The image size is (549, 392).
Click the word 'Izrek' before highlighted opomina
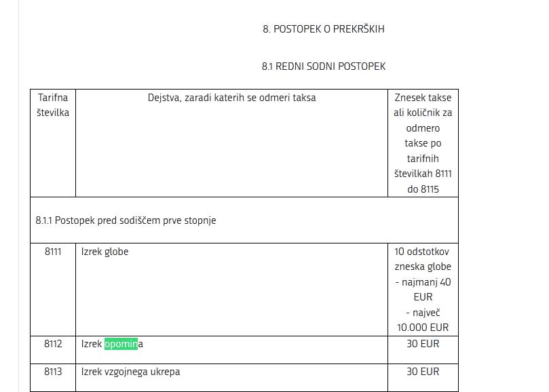click(92, 344)
